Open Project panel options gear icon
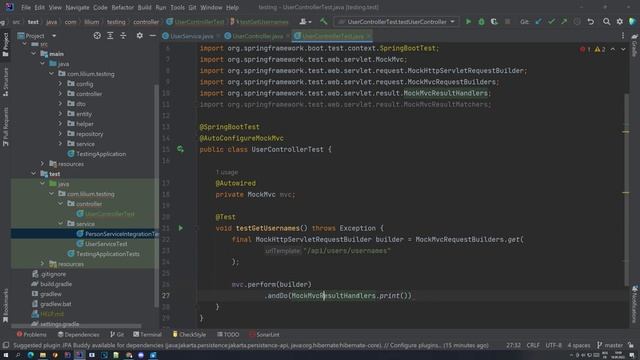The image size is (640, 360). [140, 36]
